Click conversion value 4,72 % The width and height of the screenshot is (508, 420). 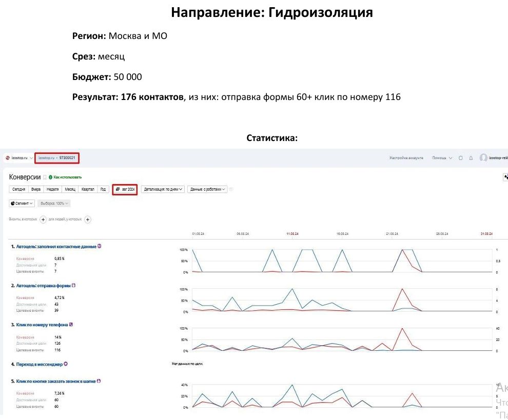[60, 297]
